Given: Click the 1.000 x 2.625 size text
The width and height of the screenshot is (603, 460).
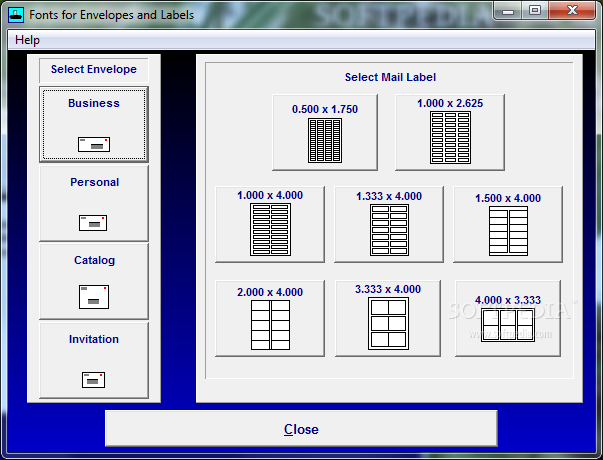Looking at the screenshot, I should tap(450, 103).
